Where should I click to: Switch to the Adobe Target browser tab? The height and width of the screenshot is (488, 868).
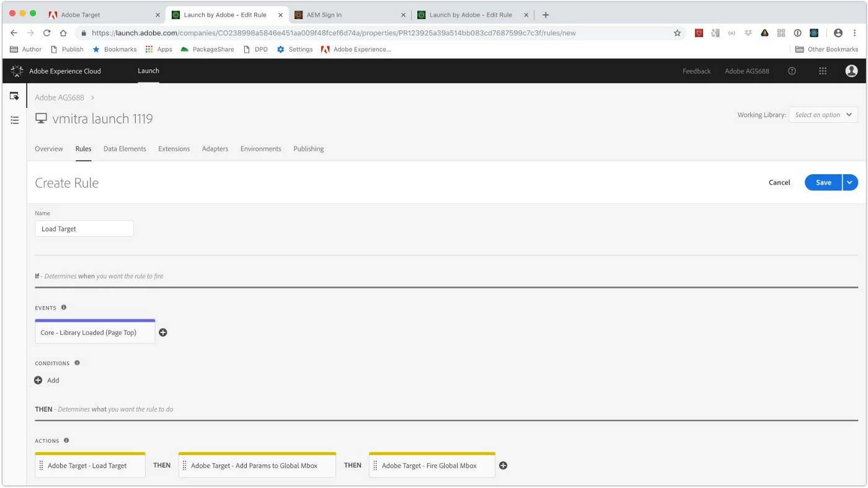(103, 15)
